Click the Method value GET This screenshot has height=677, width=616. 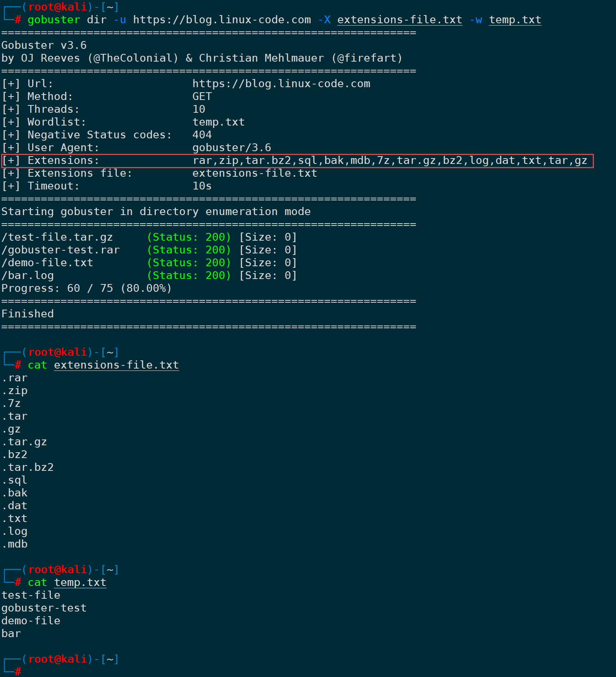[x=202, y=96]
